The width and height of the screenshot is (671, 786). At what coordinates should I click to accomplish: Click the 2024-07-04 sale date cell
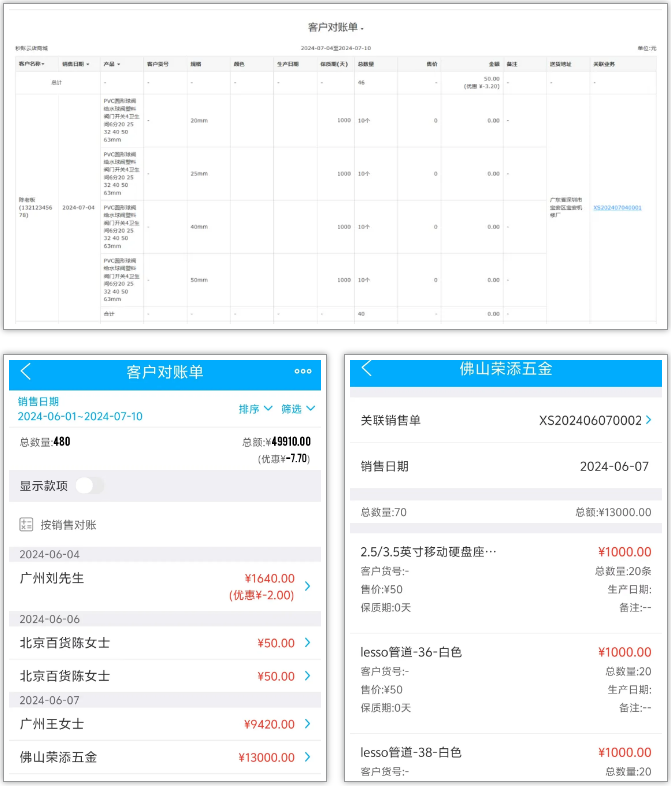(x=78, y=208)
